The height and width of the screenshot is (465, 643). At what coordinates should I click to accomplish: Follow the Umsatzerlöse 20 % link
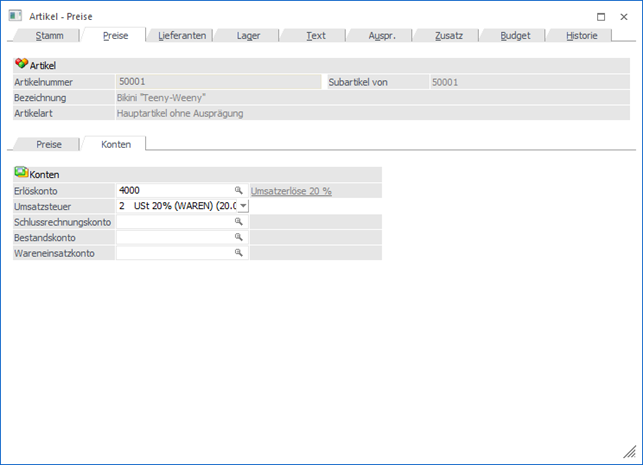tap(291, 189)
